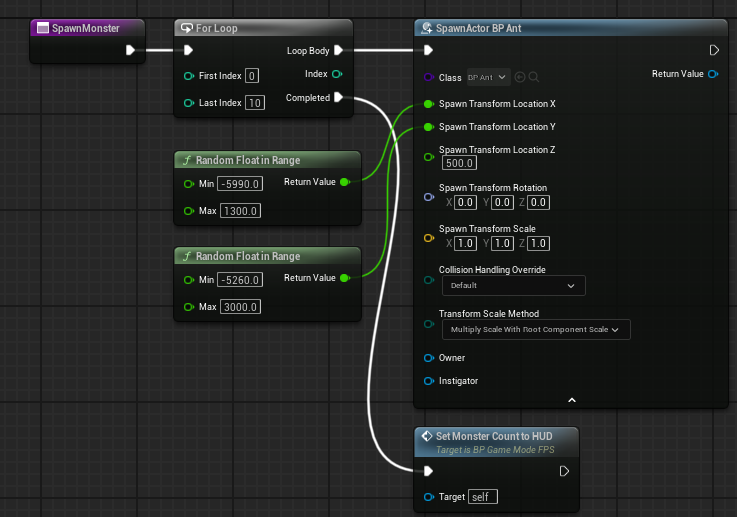Click the For Loop Completed execution pin

[338, 97]
